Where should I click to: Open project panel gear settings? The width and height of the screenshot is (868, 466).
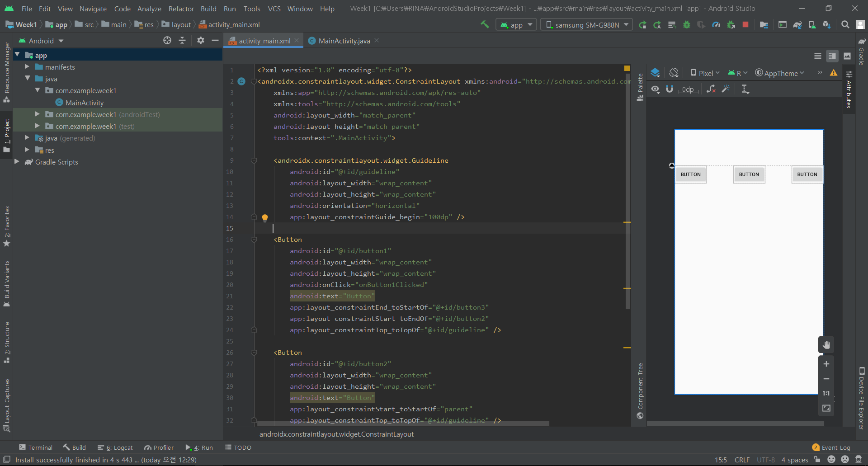201,40
